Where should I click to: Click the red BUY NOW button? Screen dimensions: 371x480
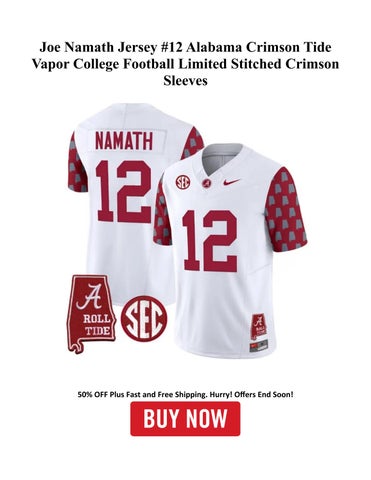point(185,419)
